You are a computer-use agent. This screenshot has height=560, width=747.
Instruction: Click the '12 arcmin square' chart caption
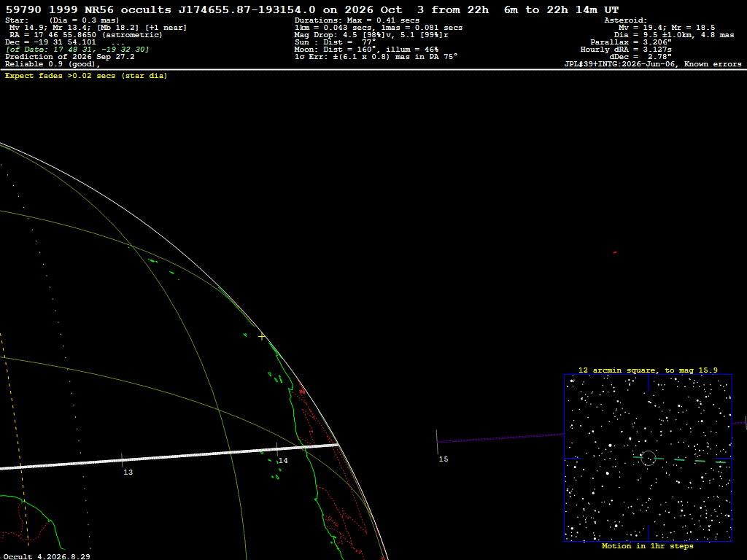pos(648,370)
